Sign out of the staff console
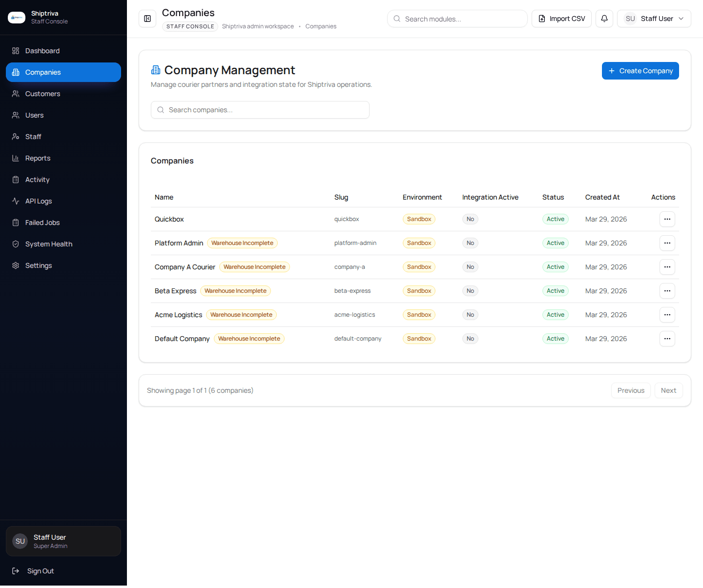This screenshot has width=703, height=588. click(41, 571)
